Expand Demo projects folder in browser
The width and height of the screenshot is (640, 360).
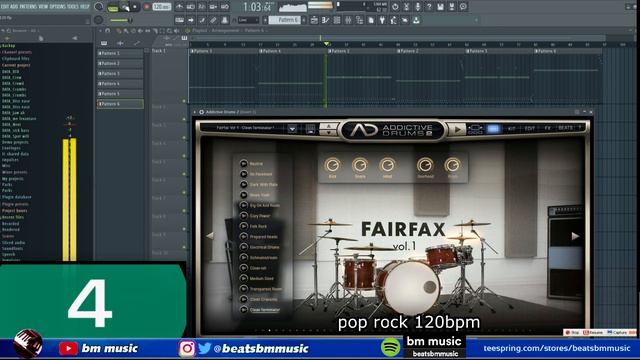(x=15, y=142)
